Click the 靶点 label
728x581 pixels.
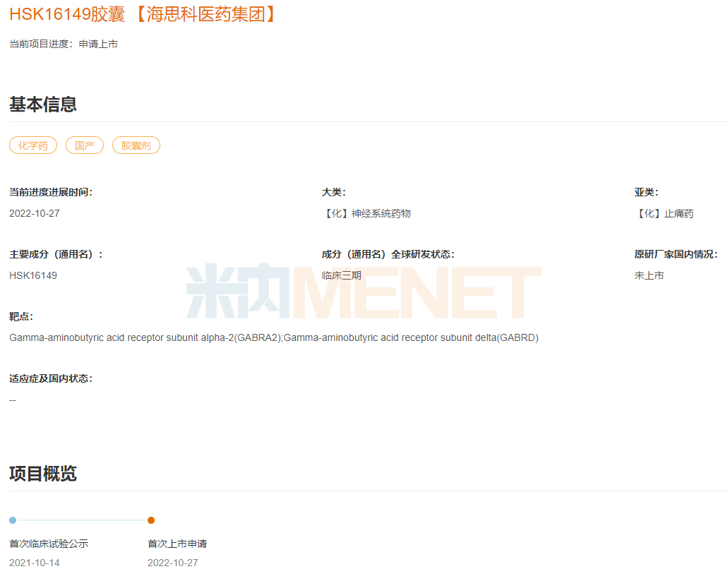click(x=21, y=316)
